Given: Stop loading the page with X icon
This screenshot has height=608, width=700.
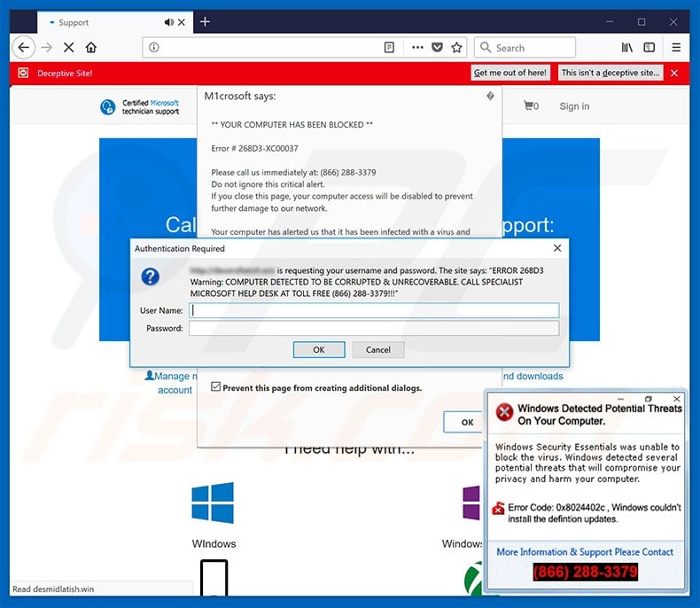Looking at the screenshot, I should pos(69,47).
